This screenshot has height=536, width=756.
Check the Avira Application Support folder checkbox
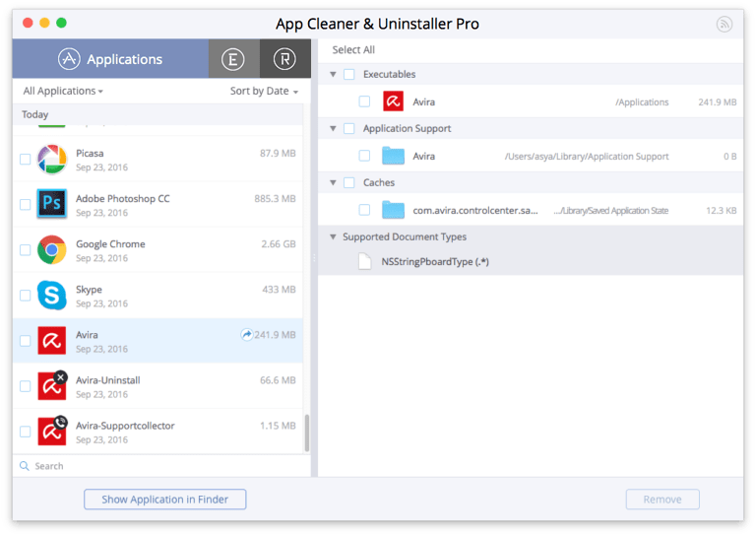click(x=364, y=156)
